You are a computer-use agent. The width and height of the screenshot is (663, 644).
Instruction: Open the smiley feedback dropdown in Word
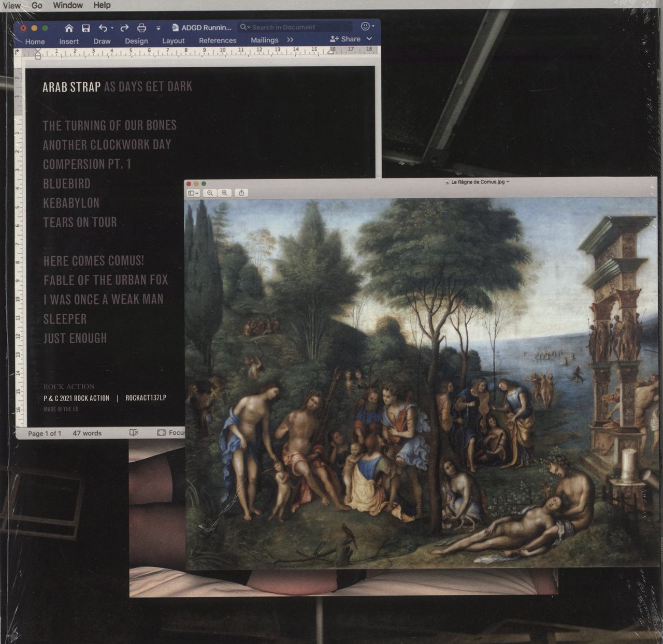point(367,26)
